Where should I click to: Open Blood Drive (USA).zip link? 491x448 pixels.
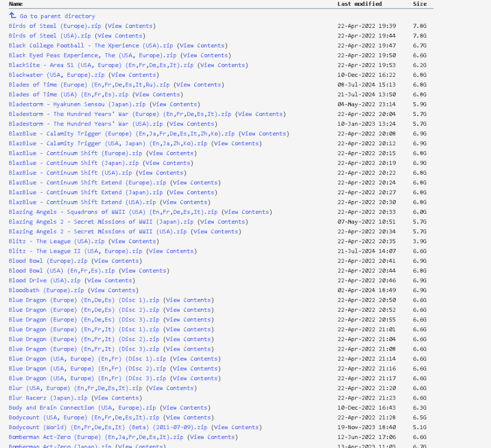[44, 281]
